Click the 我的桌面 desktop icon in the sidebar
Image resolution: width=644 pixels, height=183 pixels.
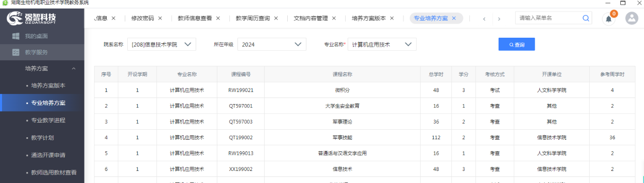click(x=16, y=36)
